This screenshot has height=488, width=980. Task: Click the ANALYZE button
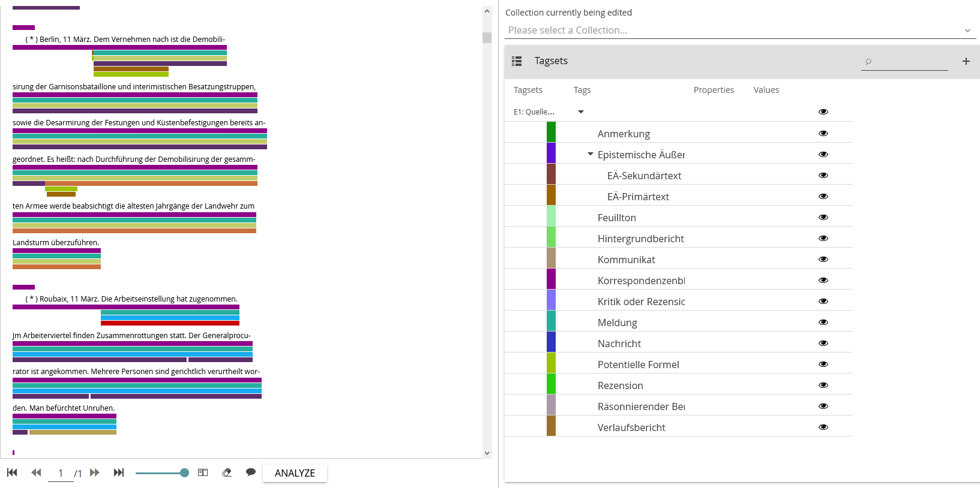point(295,473)
